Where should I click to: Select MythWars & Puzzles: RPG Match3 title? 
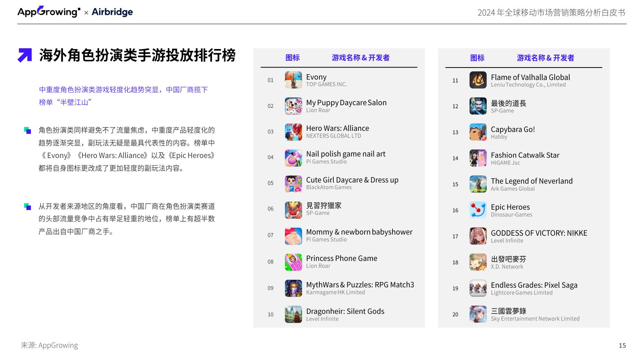tap(360, 285)
